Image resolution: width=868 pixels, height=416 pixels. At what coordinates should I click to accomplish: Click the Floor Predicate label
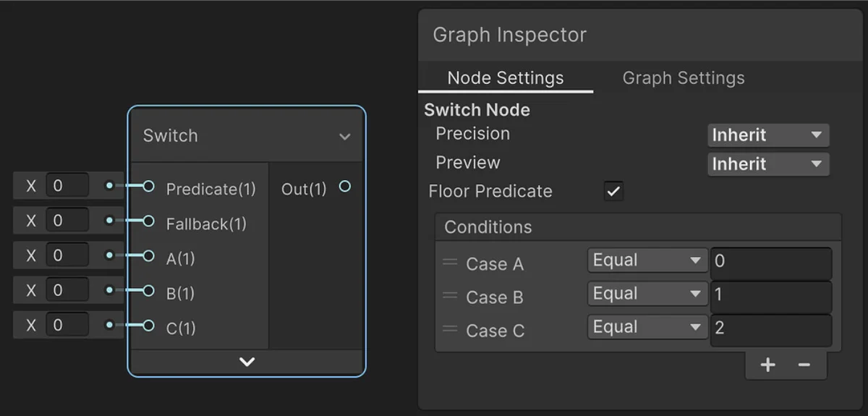(x=490, y=192)
